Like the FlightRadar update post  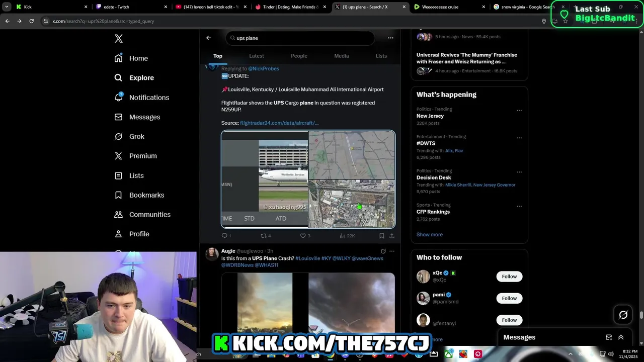tap(305, 236)
